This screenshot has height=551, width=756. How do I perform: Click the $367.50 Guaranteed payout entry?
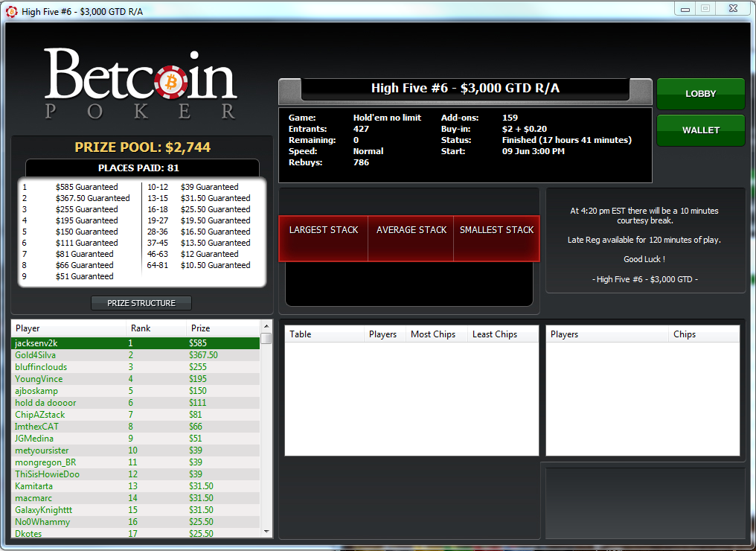92,198
